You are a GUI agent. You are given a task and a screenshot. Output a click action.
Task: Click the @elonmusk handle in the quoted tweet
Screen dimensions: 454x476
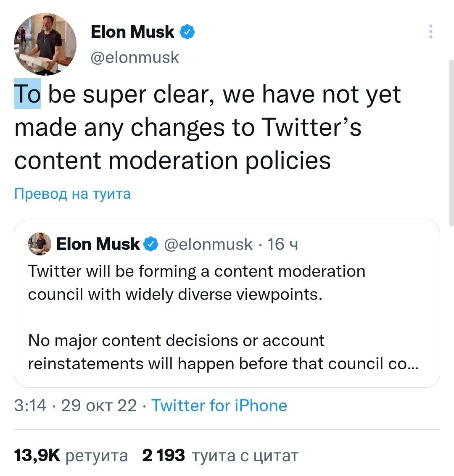point(208,244)
